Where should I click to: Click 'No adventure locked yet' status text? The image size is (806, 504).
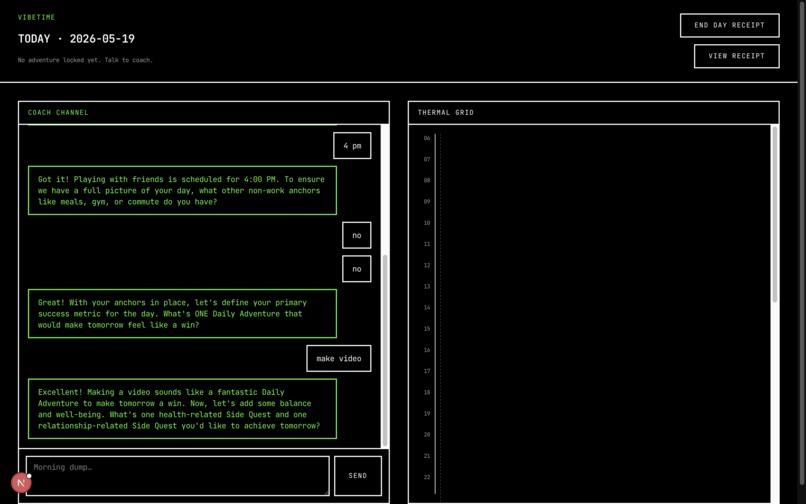pyautogui.click(x=85, y=60)
